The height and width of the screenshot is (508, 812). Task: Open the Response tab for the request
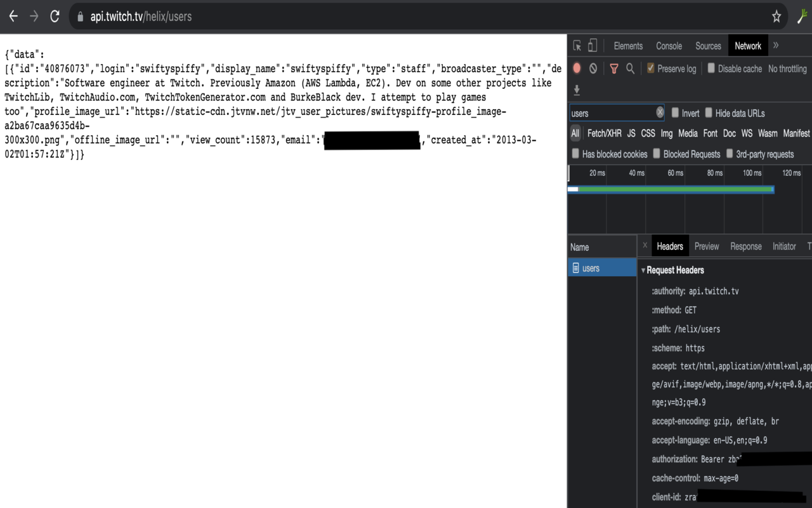745,246
